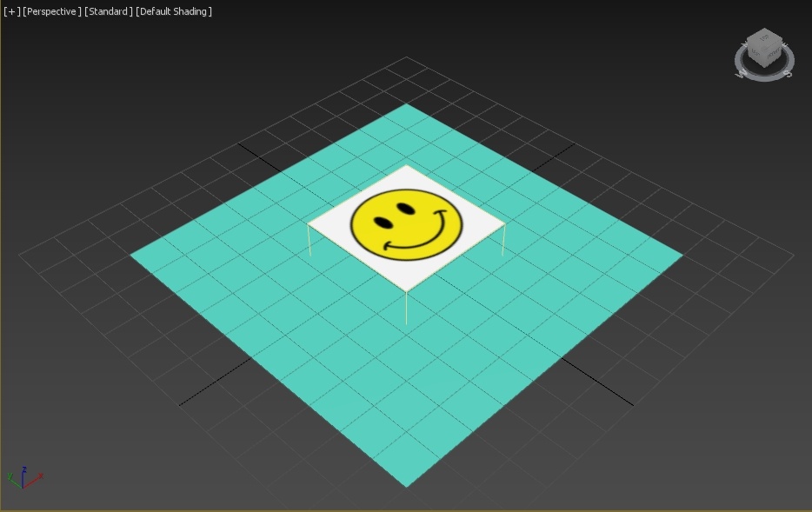Click the right leg under the smiley plane

point(503,240)
